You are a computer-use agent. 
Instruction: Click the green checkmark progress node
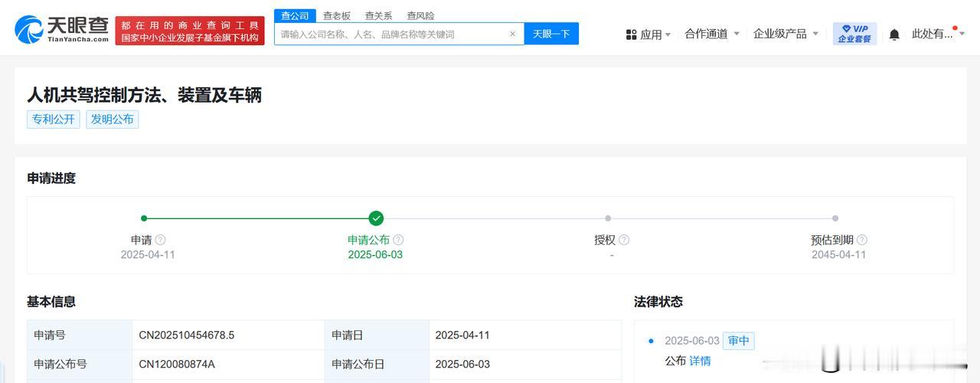(376, 218)
